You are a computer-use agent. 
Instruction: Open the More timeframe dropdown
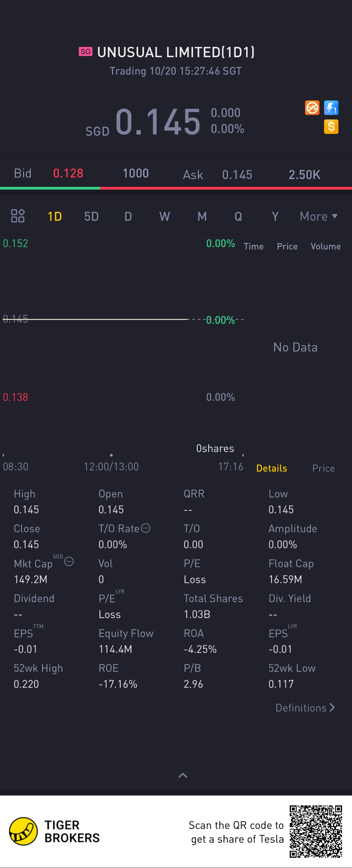[319, 216]
